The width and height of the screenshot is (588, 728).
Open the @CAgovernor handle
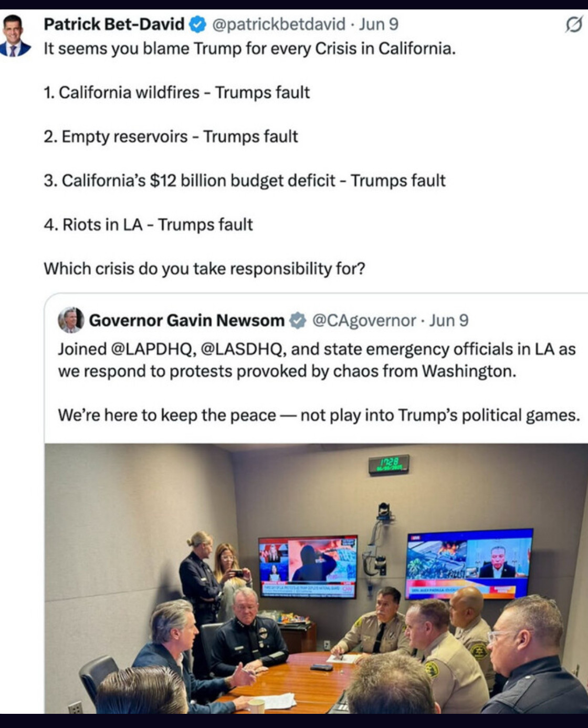point(364,320)
